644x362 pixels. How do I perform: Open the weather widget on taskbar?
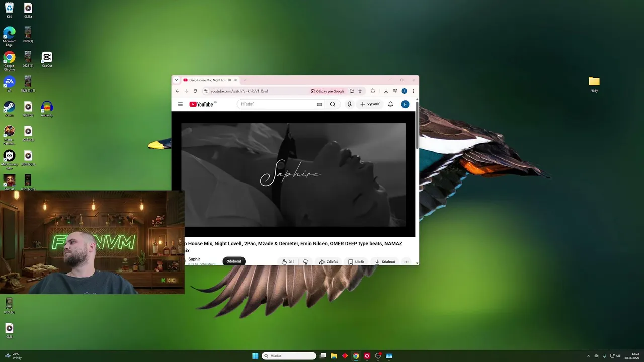tap(13, 356)
